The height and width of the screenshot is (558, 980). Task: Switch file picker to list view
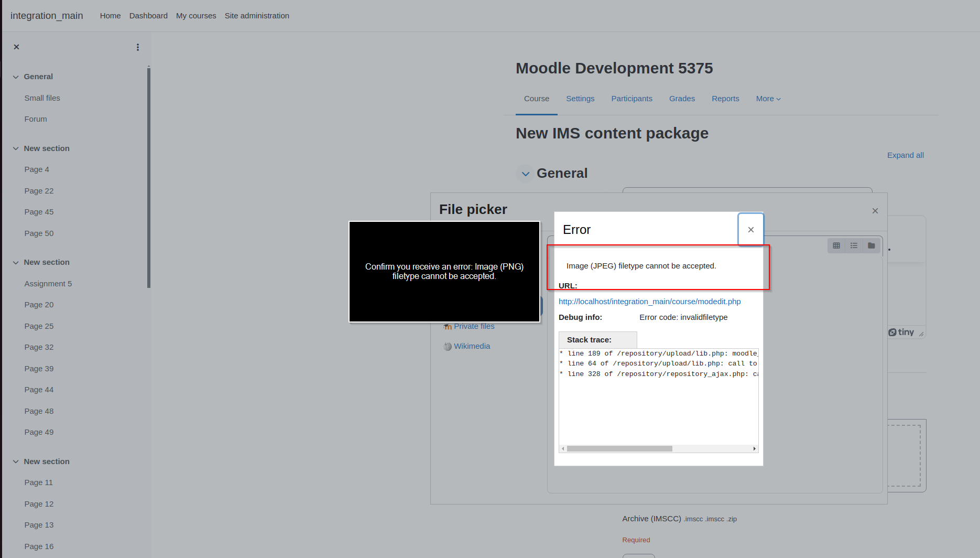click(854, 245)
